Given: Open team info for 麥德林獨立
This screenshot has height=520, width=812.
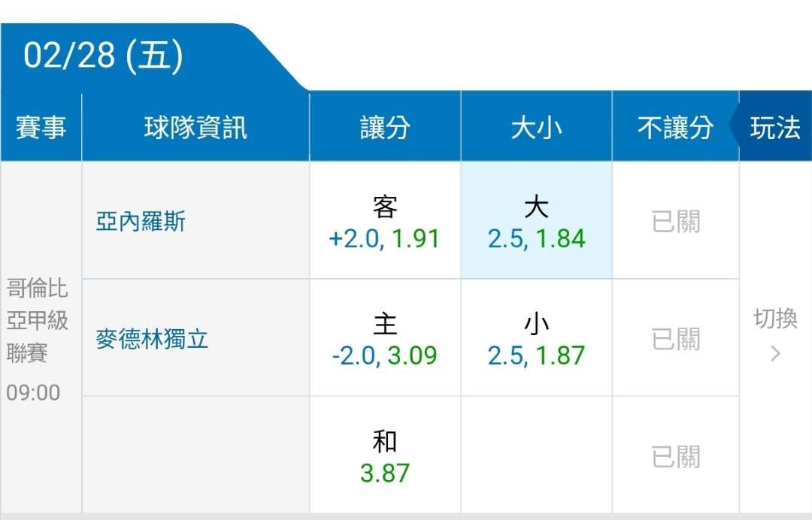Looking at the screenshot, I should click(152, 340).
